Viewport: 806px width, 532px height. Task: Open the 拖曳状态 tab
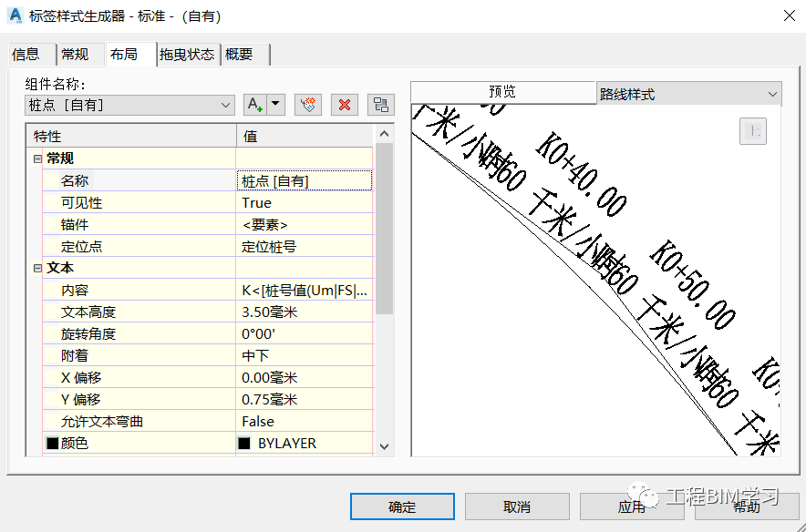pos(187,55)
